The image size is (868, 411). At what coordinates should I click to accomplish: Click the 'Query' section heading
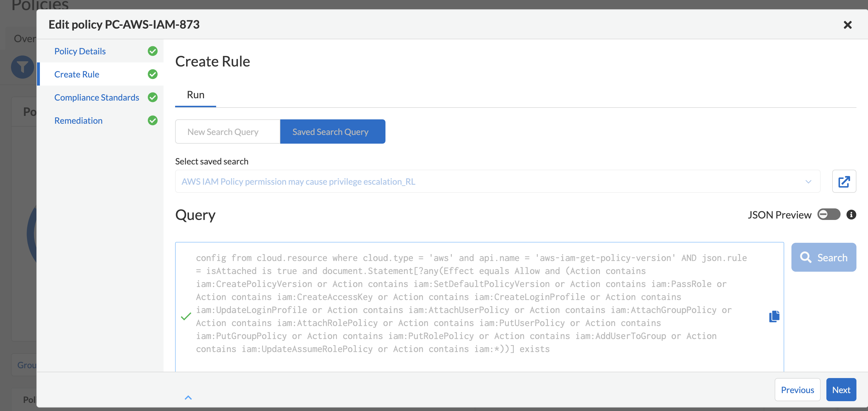click(x=195, y=215)
